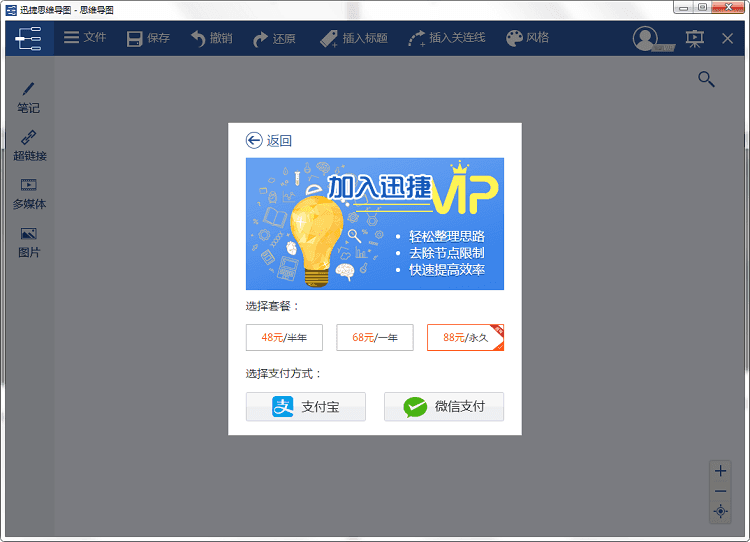Viewport: 750px width, 542px height.
Task: Click the 加入迅捷VIP banner
Action: 375,224
